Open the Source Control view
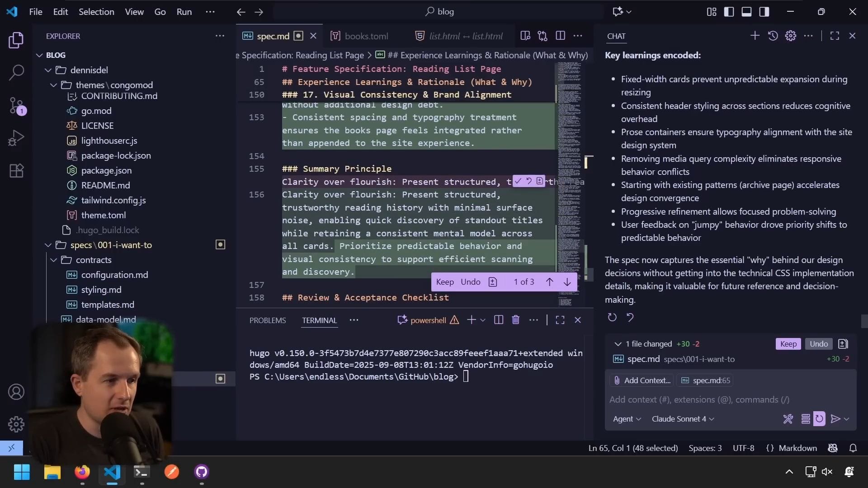The height and width of the screenshot is (488, 868). (x=16, y=105)
